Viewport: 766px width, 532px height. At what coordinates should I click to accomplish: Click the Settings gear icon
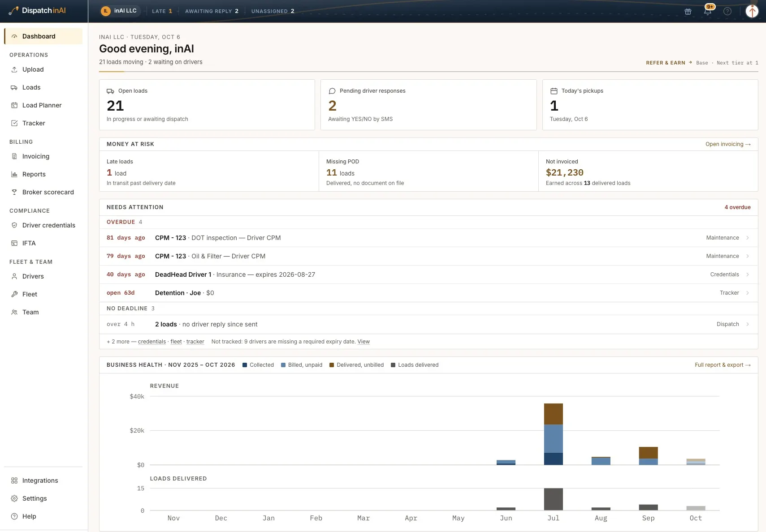click(x=14, y=498)
